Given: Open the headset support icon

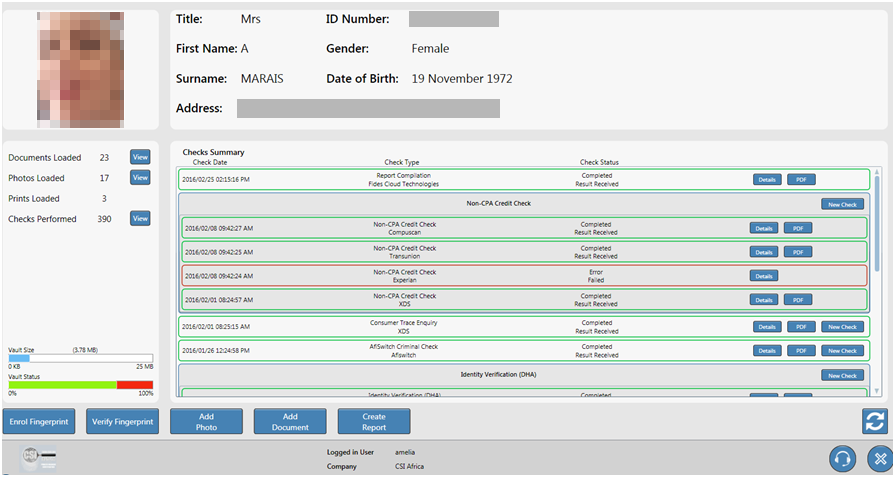Looking at the screenshot, I should tap(842, 458).
